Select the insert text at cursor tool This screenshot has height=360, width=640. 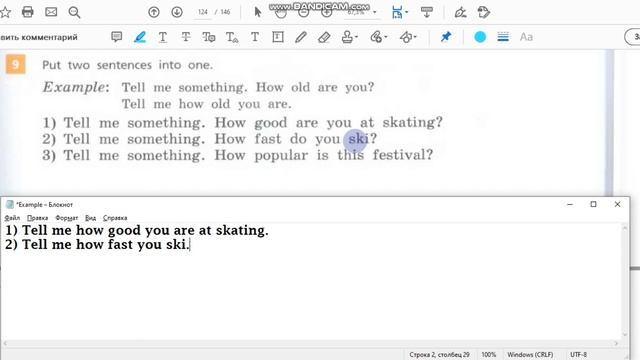pos(232,37)
